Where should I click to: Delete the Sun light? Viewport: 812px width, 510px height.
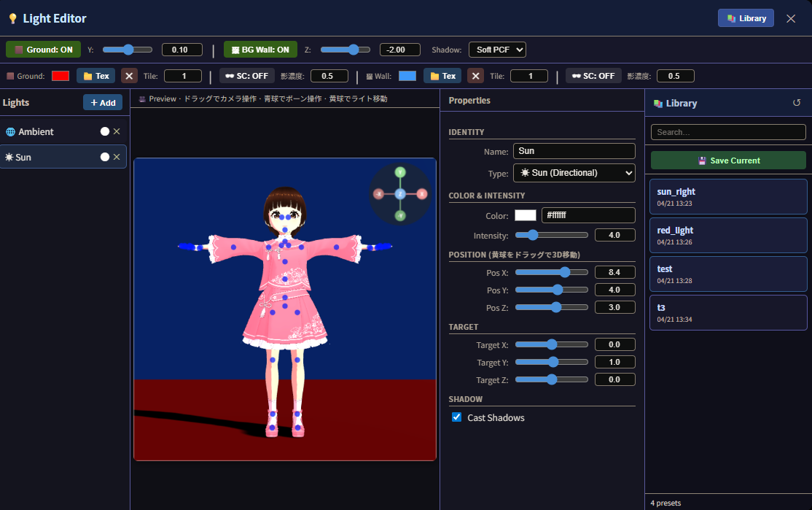point(117,157)
